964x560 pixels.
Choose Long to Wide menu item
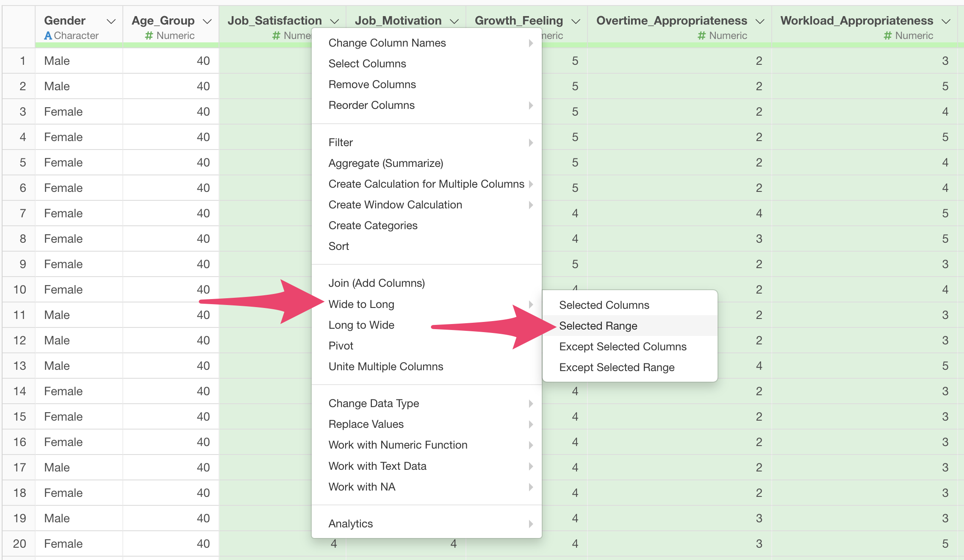pyautogui.click(x=361, y=325)
